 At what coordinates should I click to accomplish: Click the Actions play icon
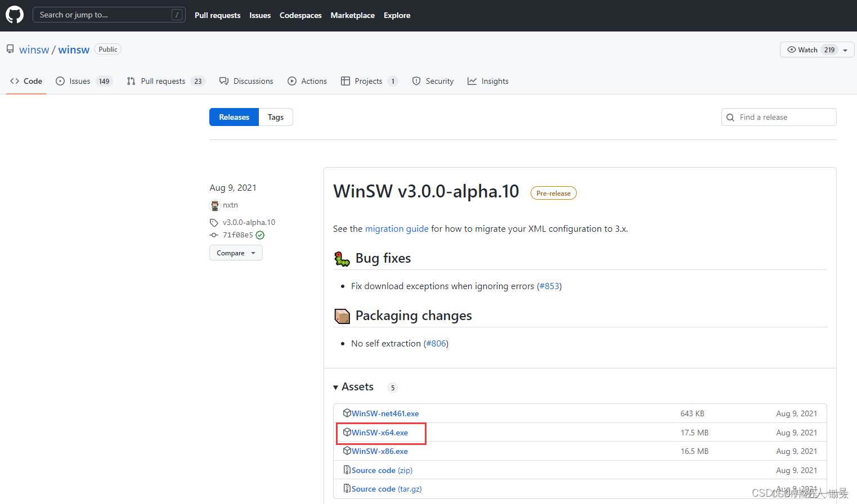(292, 81)
